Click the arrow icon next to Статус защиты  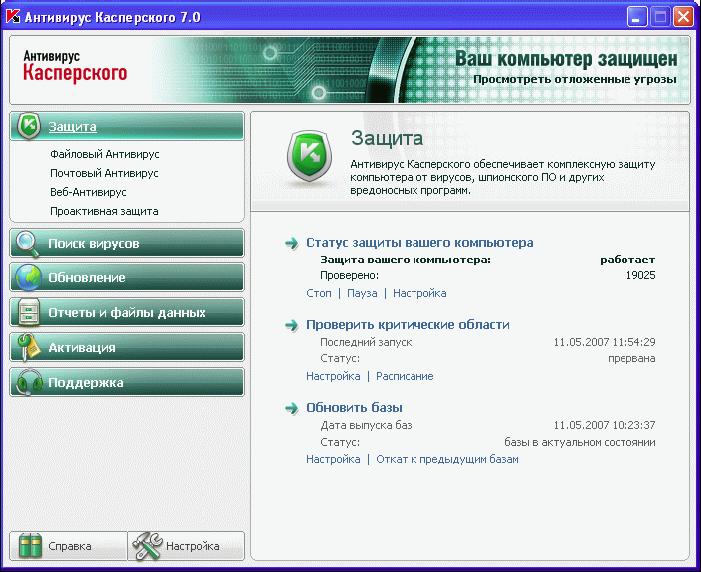[x=291, y=243]
